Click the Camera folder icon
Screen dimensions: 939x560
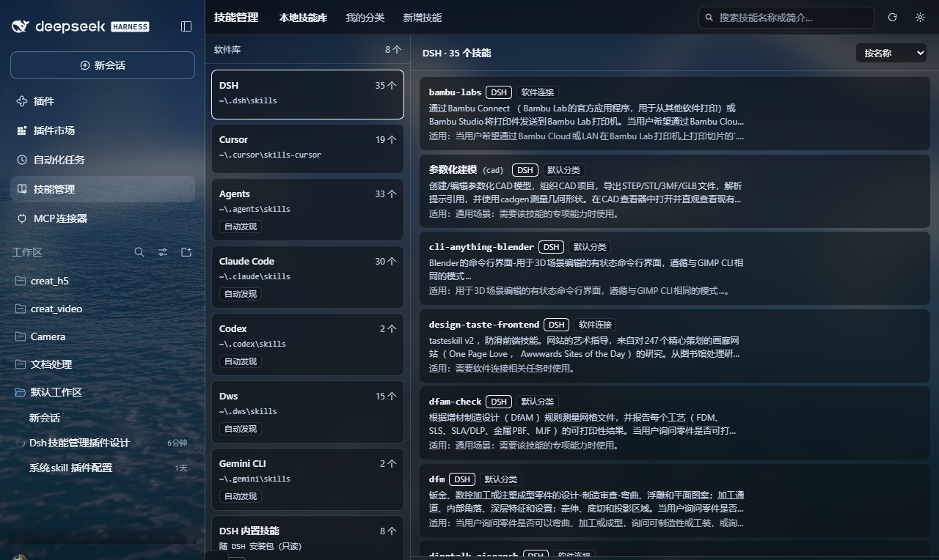(x=21, y=336)
